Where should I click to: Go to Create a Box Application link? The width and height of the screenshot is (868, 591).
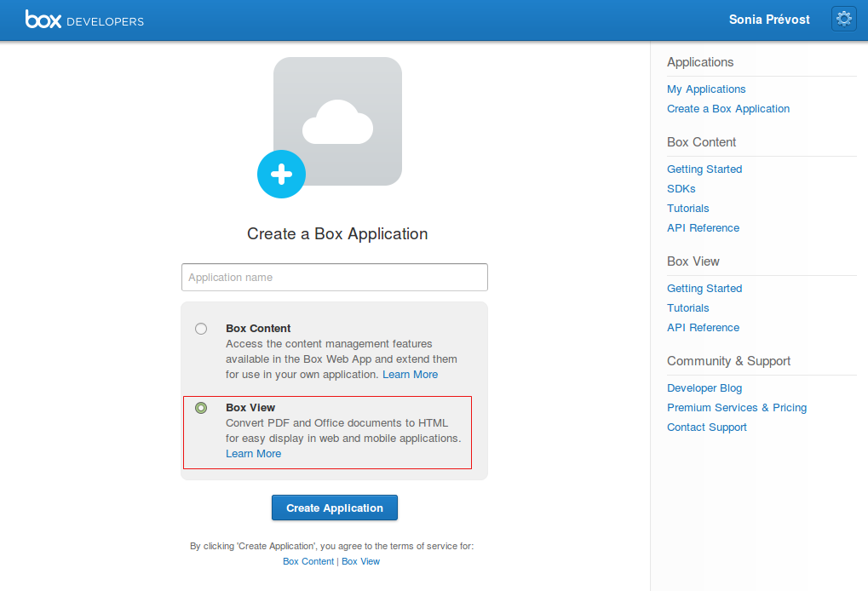click(728, 109)
